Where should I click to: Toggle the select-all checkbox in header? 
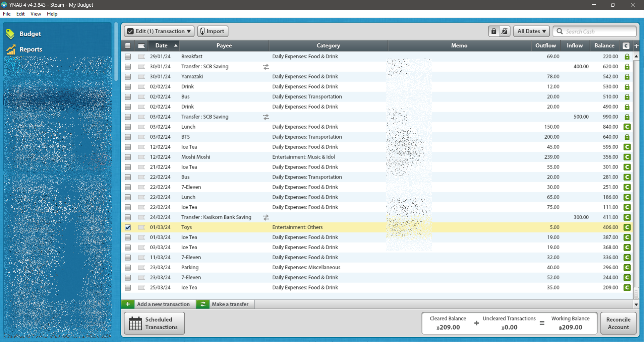128,46
